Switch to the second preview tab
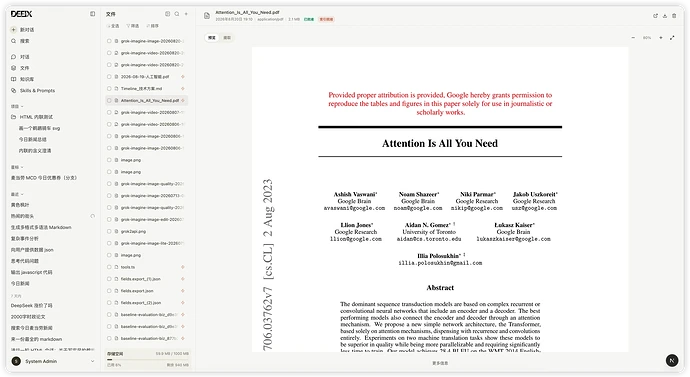Screen dimensions: 690x377 (227, 38)
